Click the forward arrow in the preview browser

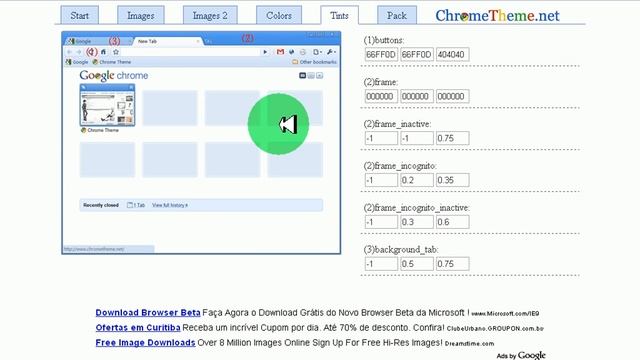pos(79,52)
